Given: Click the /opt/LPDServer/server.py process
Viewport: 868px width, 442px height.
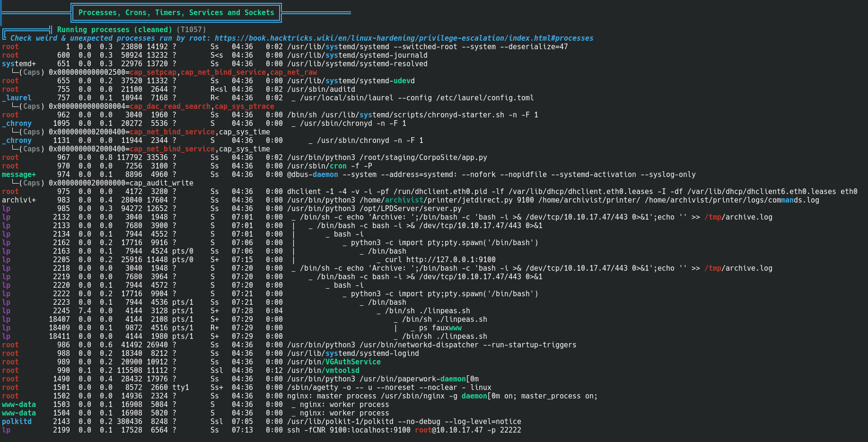Looking at the screenshot, I should coord(374,209).
